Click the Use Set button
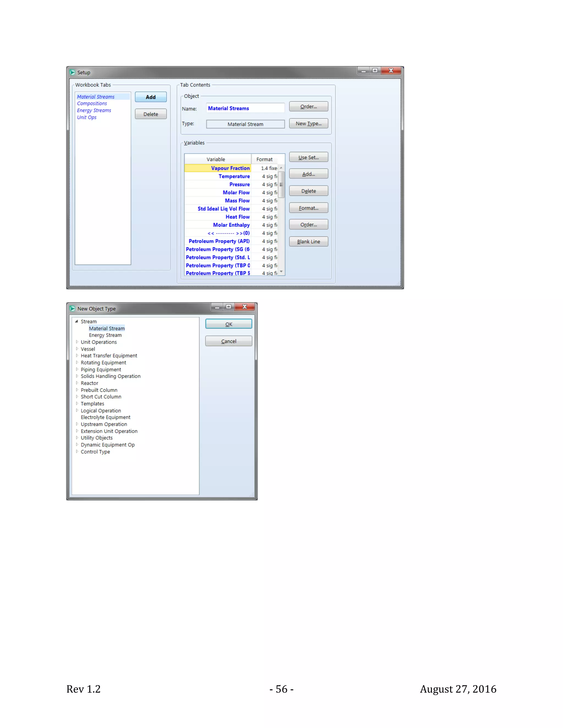 (308, 157)
